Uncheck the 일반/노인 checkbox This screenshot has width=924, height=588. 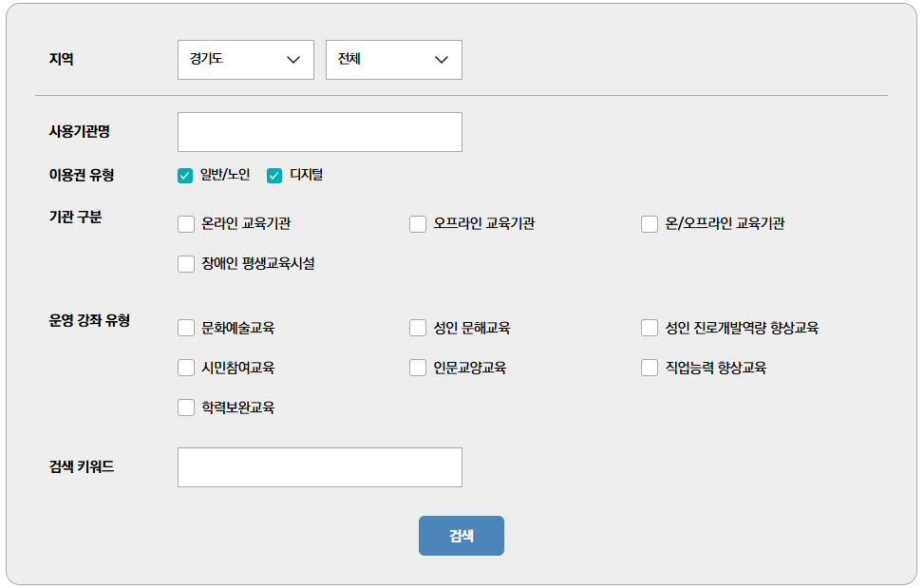(x=185, y=176)
